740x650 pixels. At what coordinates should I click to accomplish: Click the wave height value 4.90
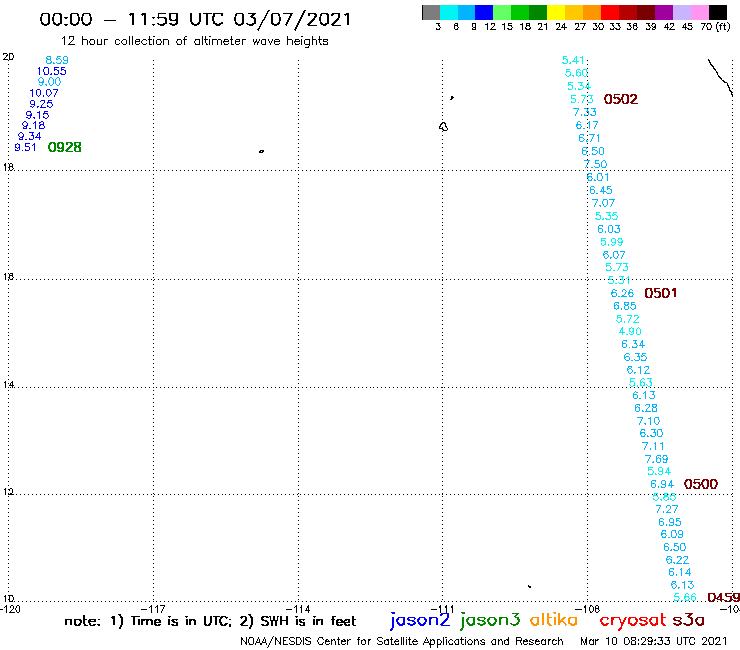[x=630, y=331]
